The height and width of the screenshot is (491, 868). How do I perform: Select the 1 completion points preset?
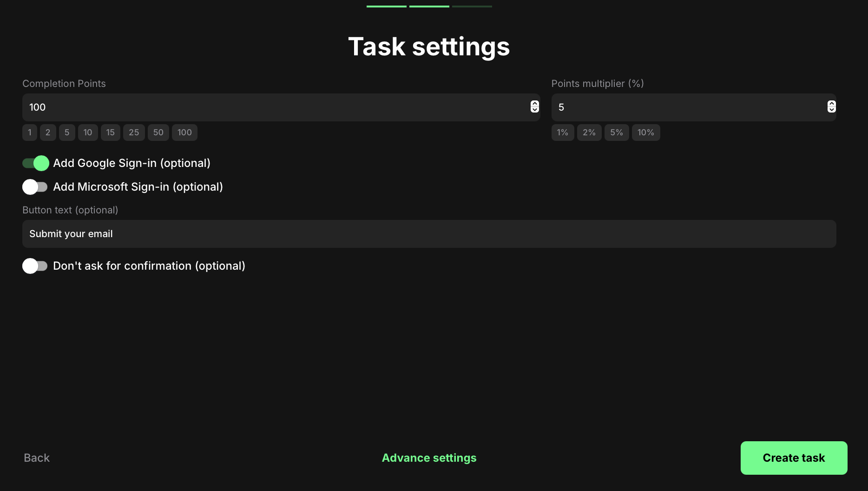click(30, 133)
